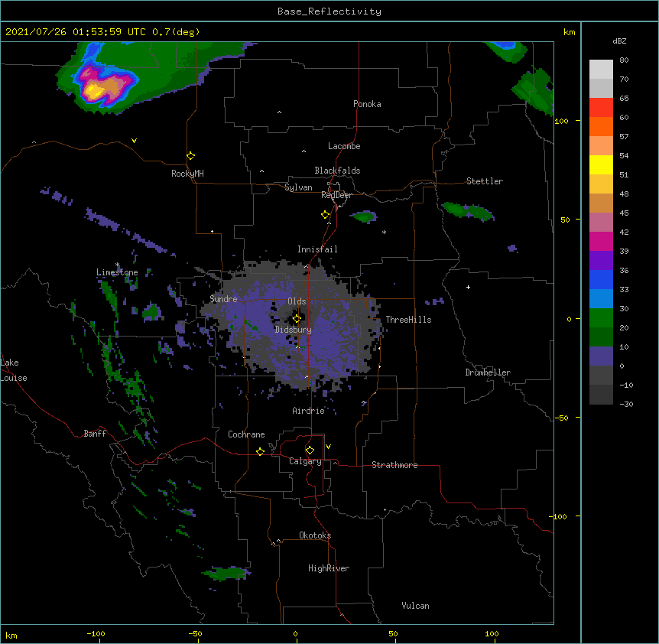Select the Drumheller label
The width and height of the screenshot is (659, 644).
[x=488, y=372]
